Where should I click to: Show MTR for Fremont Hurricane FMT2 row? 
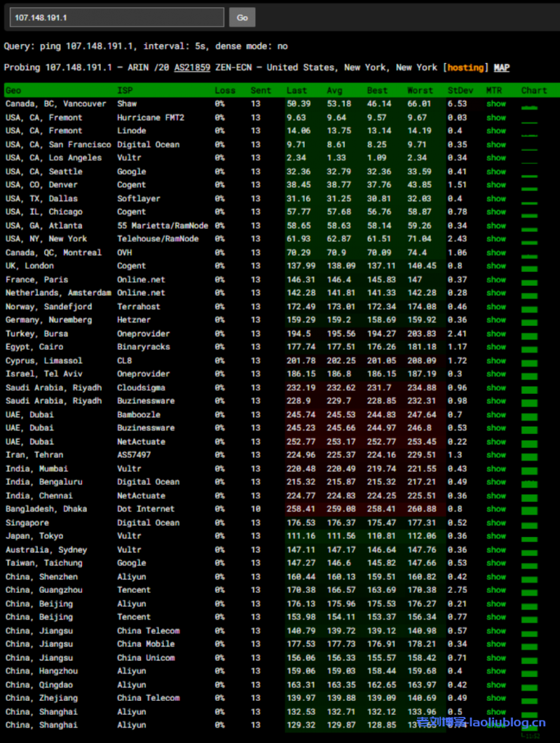496,118
